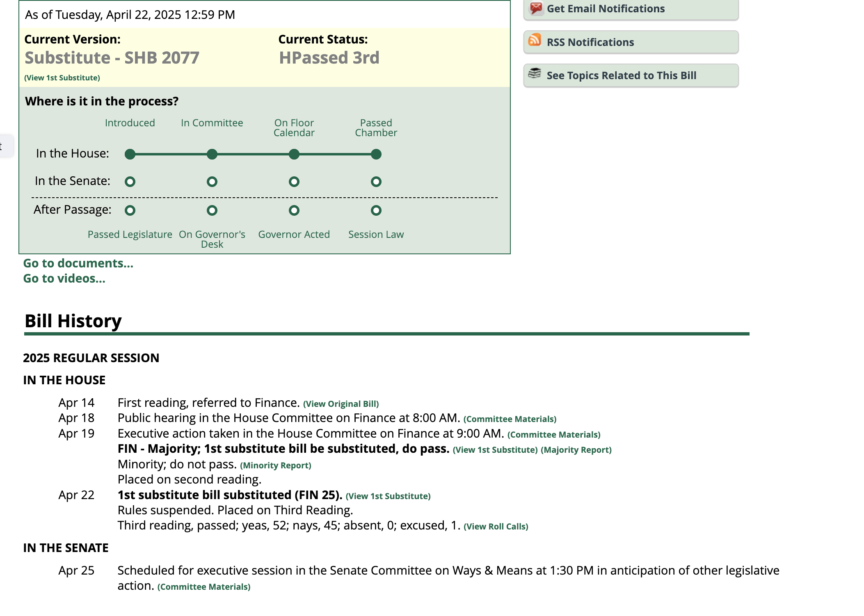The height and width of the screenshot is (616, 864).
Task: Click House Introduced filled progress dot
Action: [x=130, y=154]
